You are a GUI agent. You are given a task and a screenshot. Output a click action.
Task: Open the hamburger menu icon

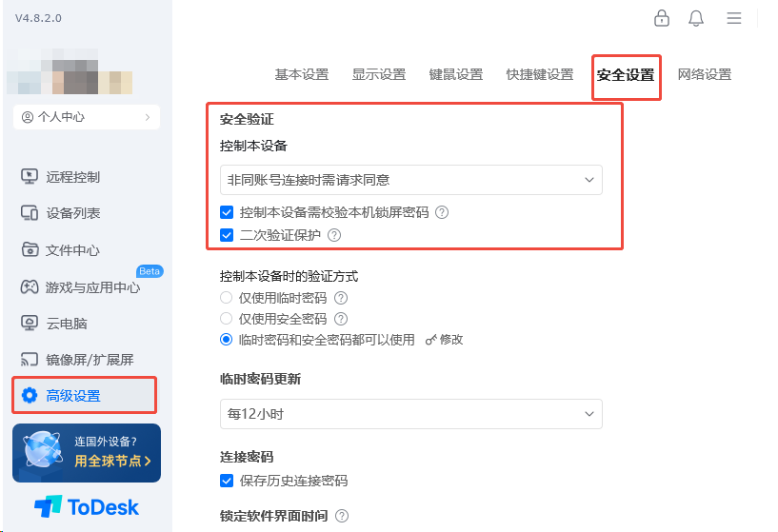pos(734,18)
